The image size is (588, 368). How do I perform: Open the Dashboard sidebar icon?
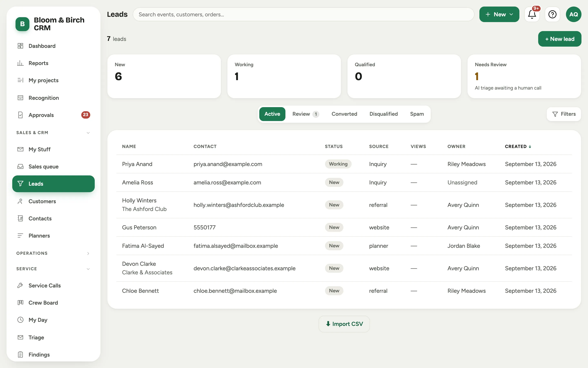[20, 46]
